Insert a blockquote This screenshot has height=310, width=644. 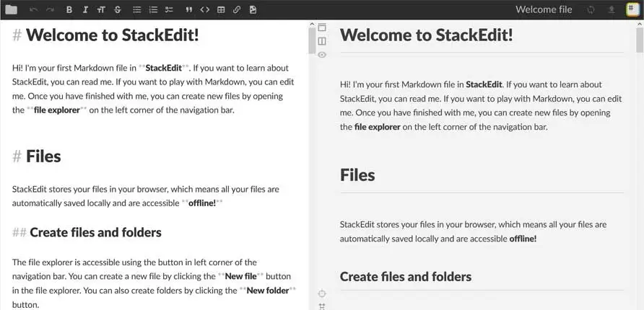pyautogui.click(x=189, y=9)
